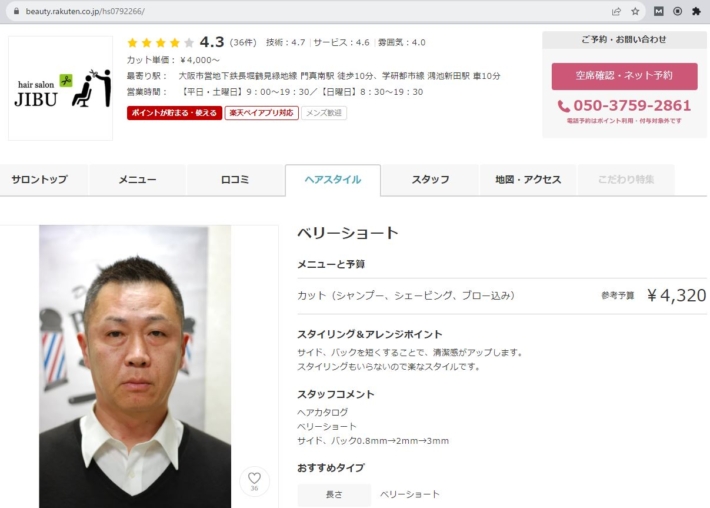Open the hair salon JIBU logo

61,88
